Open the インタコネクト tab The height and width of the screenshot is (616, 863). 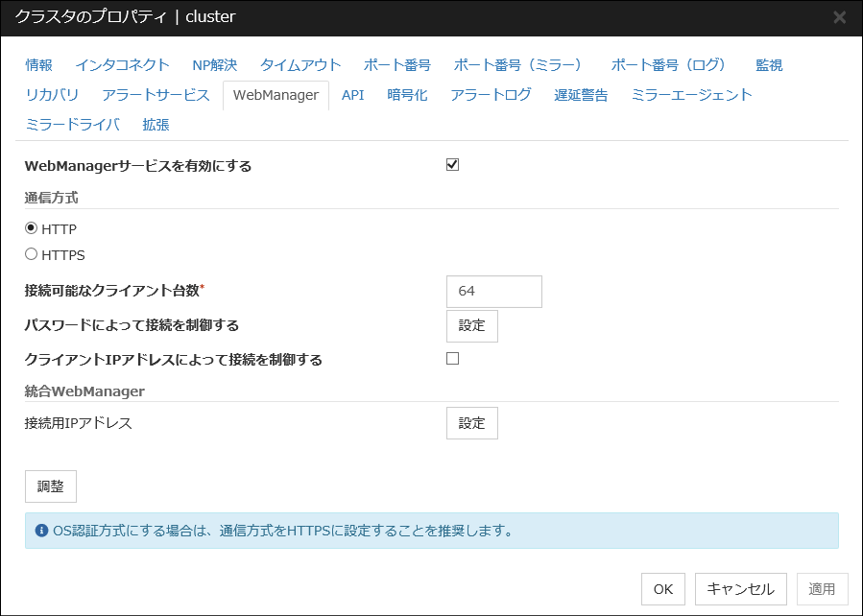tap(122, 65)
